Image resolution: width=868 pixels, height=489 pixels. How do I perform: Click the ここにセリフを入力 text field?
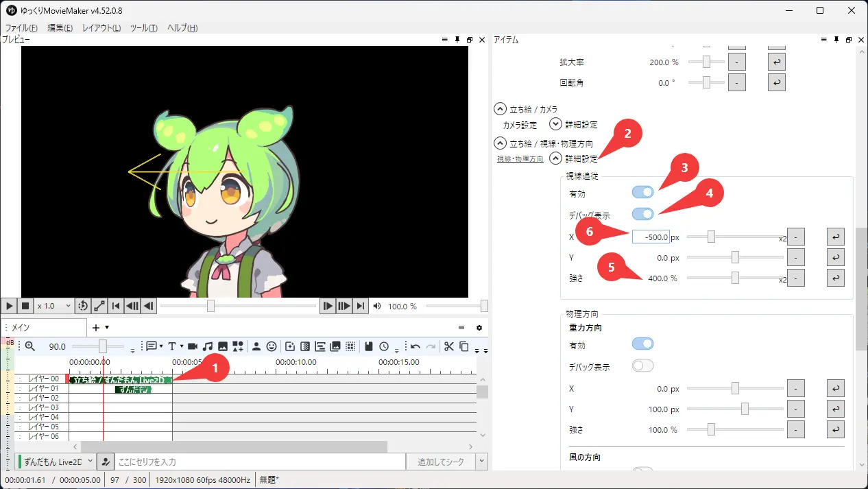click(x=260, y=462)
